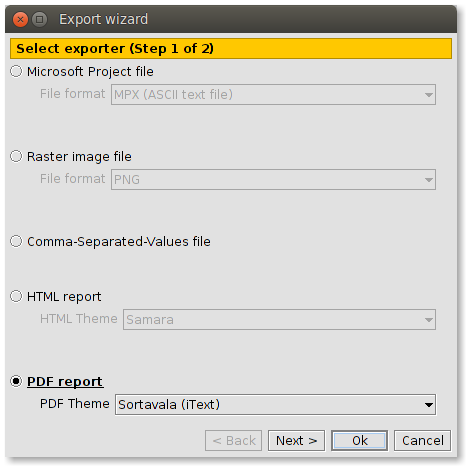The image size is (466, 466).
Task: Click the Select exporter step header banner
Action: (231, 49)
